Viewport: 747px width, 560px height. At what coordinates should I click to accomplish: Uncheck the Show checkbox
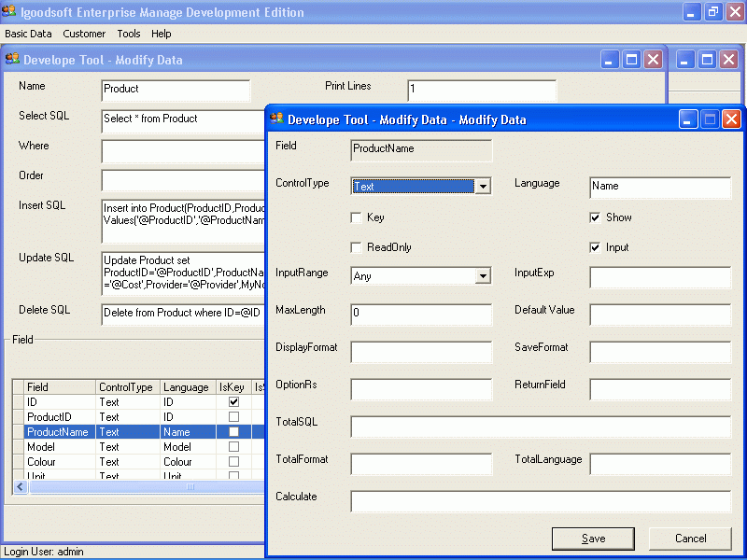point(595,217)
